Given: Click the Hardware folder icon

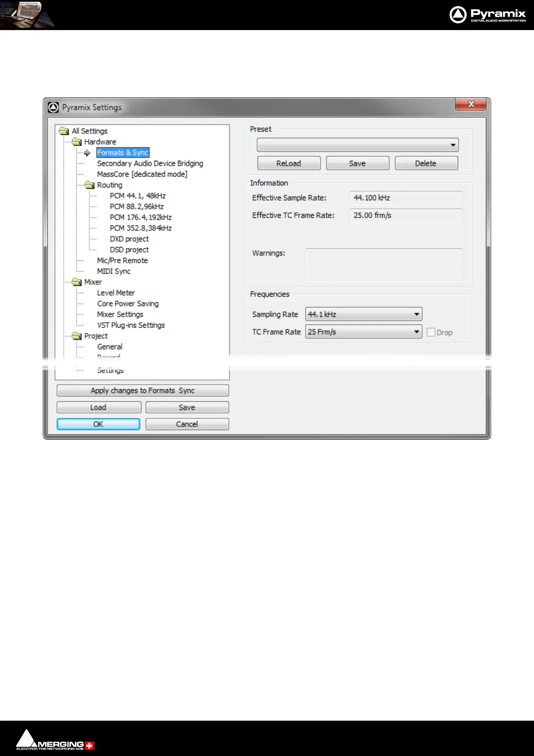Looking at the screenshot, I should (77, 142).
